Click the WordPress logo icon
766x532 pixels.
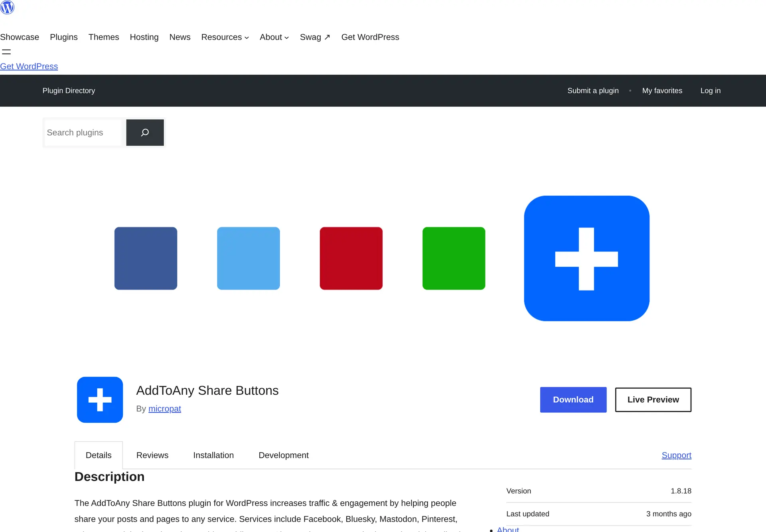(x=7, y=7)
